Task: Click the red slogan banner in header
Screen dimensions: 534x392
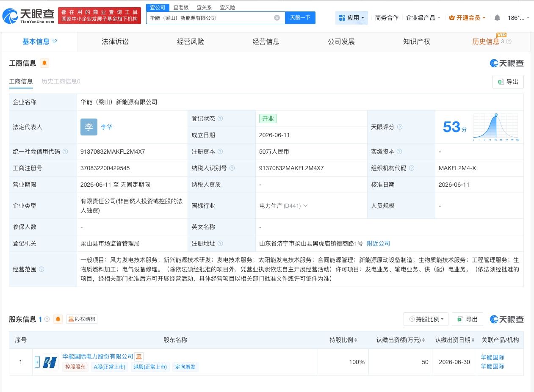Action: point(100,16)
